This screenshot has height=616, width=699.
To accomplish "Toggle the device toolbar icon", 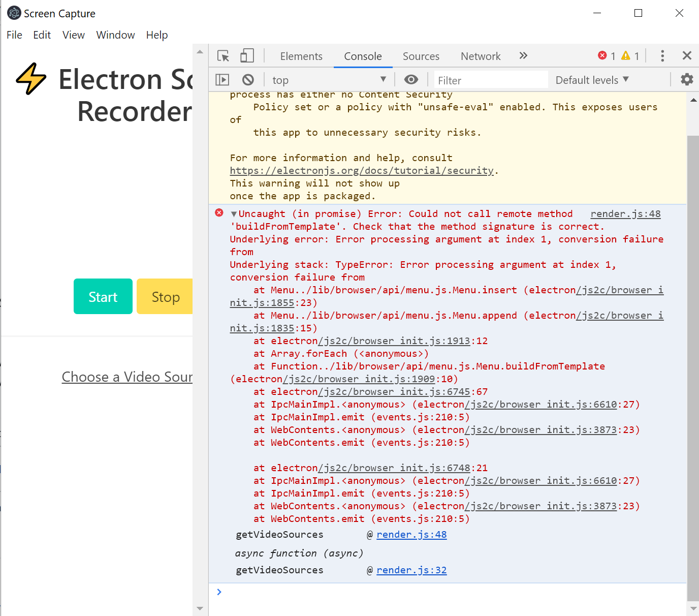I will tap(247, 55).
